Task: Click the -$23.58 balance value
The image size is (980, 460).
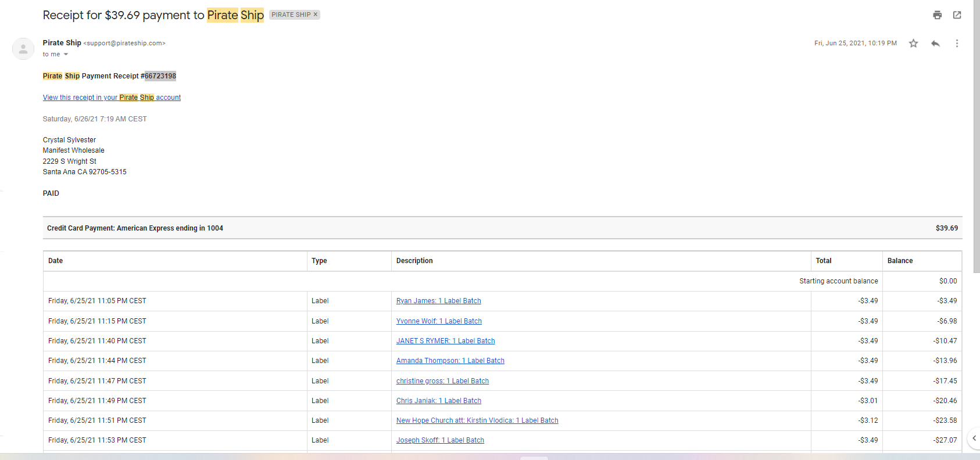Action: pos(945,421)
